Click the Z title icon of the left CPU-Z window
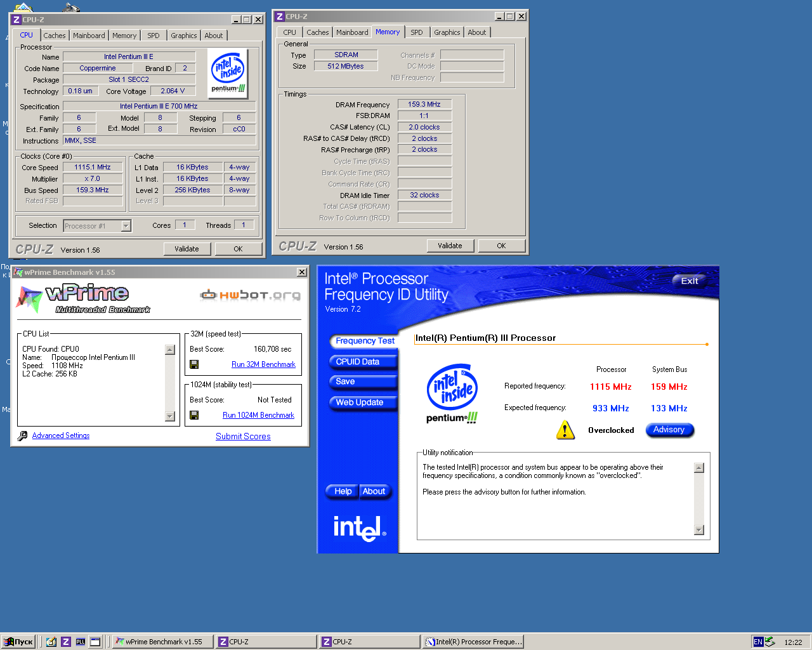This screenshot has width=812, height=650. [x=17, y=20]
